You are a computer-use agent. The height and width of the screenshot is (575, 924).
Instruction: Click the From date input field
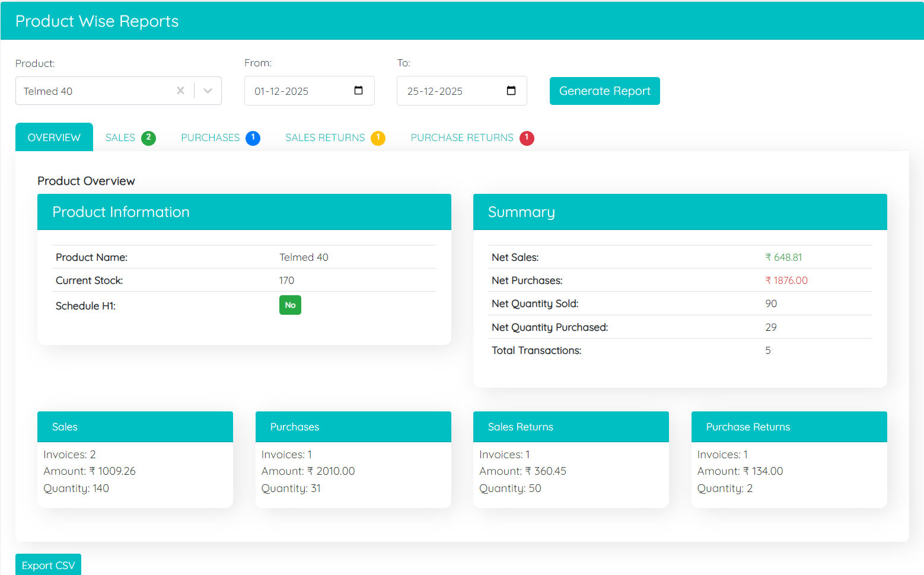tap(297, 91)
